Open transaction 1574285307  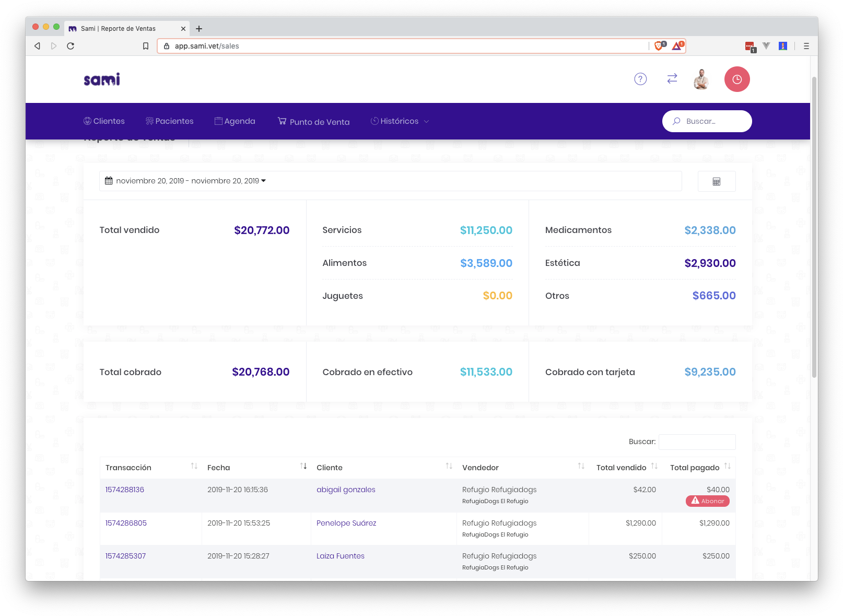(125, 556)
